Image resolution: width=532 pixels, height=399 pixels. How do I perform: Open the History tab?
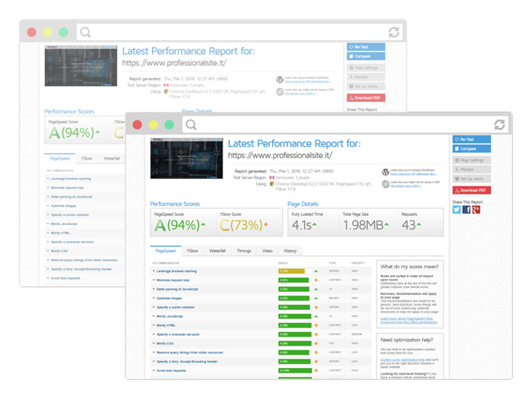[290, 251]
